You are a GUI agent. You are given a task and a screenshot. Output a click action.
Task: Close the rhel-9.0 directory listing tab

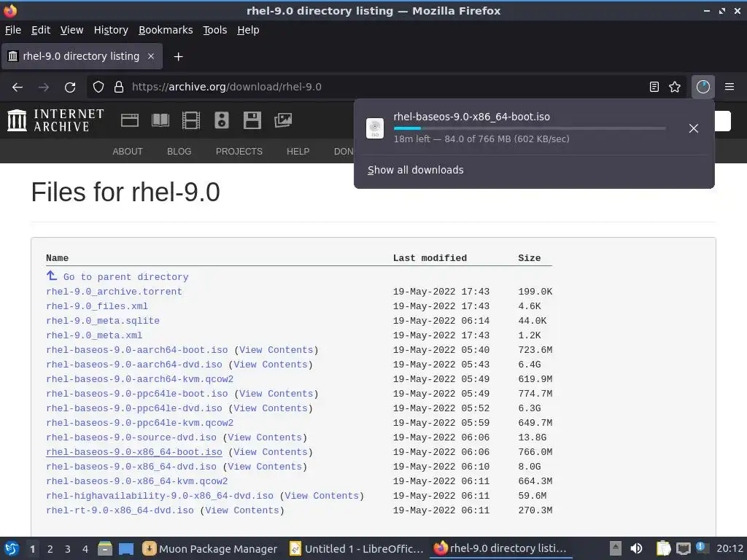pyautogui.click(x=150, y=56)
